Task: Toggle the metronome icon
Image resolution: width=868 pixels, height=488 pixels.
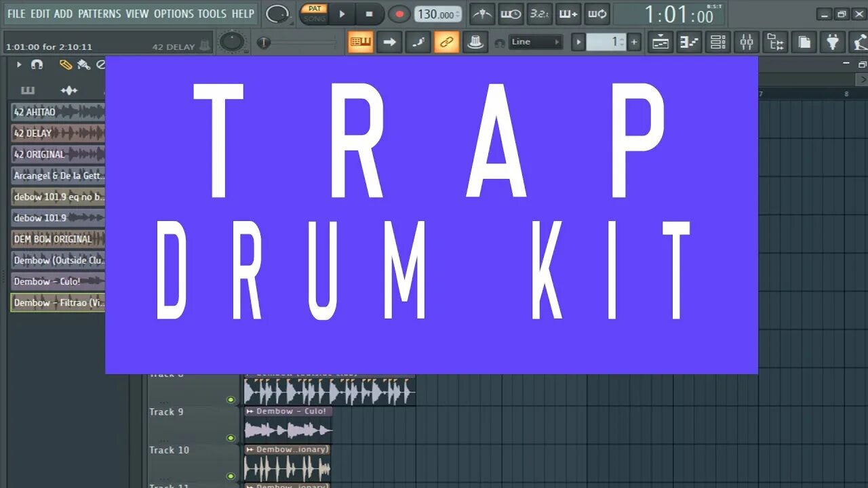Action: coord(482,14)
